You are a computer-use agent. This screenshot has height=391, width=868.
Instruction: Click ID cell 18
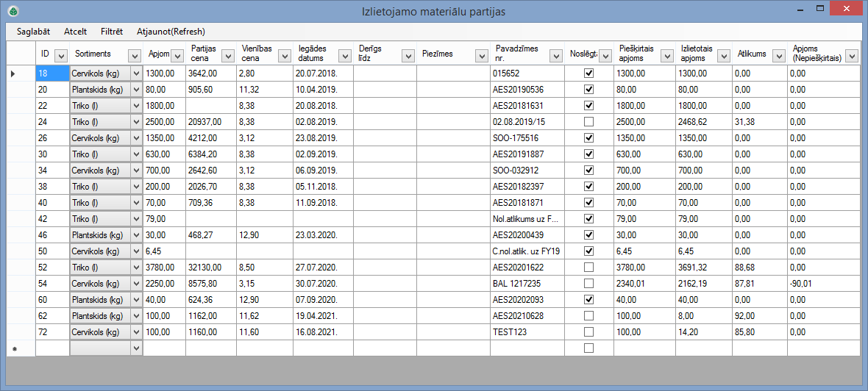pos(52,73)
